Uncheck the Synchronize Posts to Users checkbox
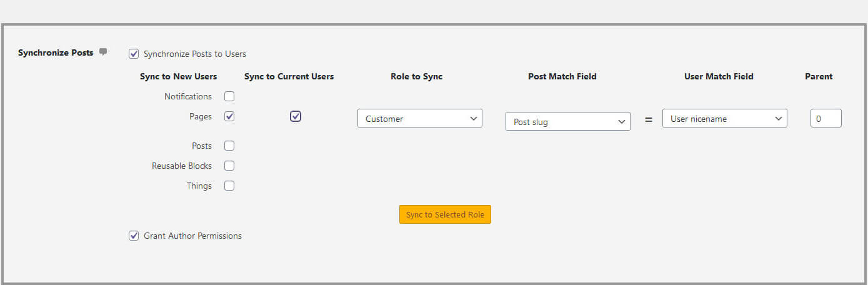This screenshot has width=868, height=285. (134, 54)
